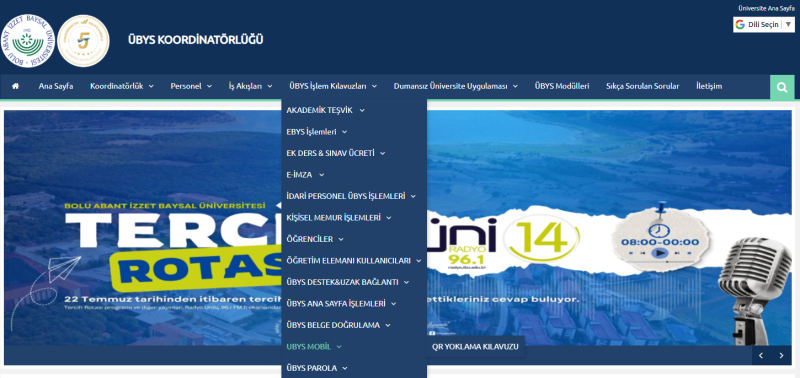Screen dimensions: 800x378
Task: Open QR YOKLAMA KILAVUZU submenu entry
Action: click(x=475, y=347)
